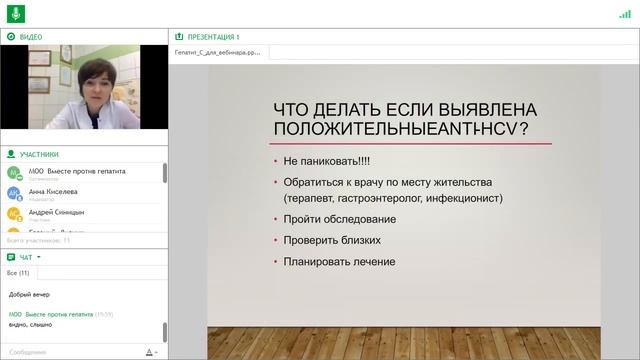
Task: Click chat sender name МОО Вместе против гепатита
Action: tap(51, 314)
